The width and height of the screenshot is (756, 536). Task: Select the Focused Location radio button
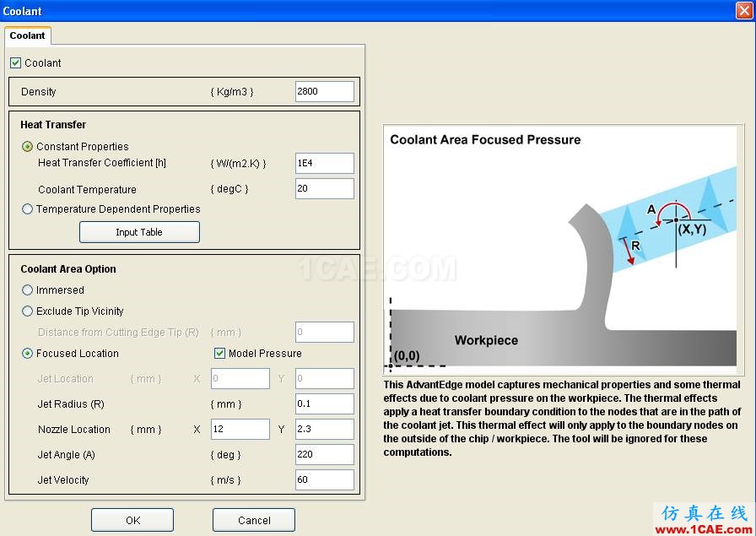pos(28,353)
